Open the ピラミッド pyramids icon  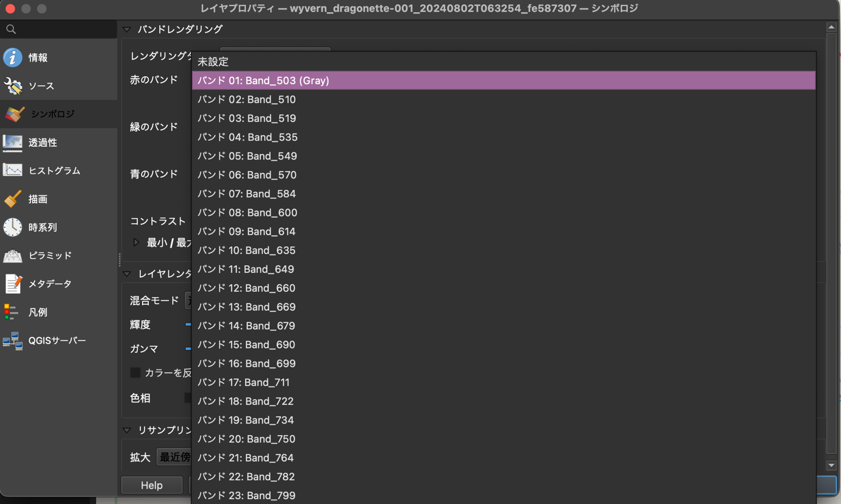pyautogui.click(x=13, y=255)
